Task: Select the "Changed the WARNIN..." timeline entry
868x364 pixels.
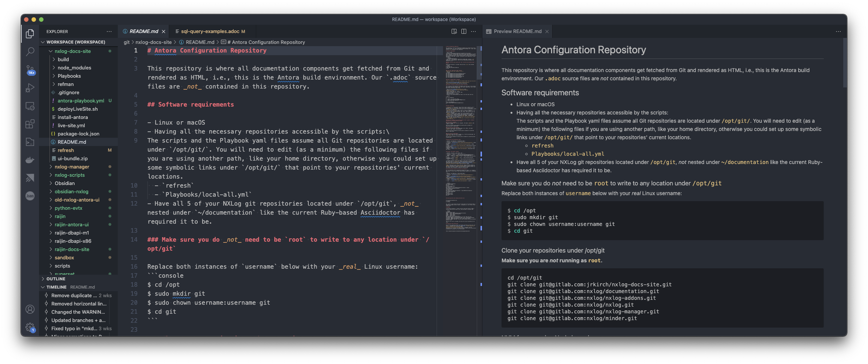Action: tap(78, 312)
